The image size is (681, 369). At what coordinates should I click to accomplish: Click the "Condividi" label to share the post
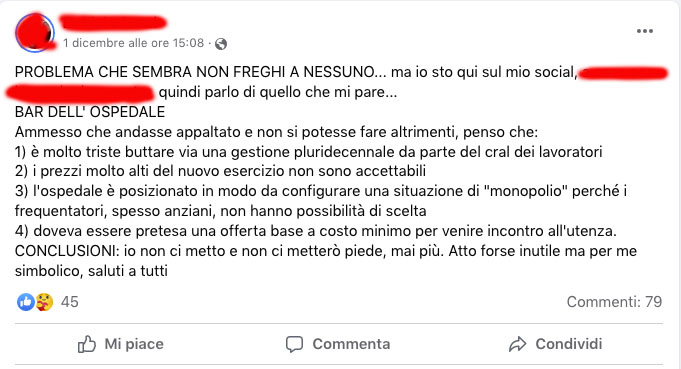click(x=569, y=344)
